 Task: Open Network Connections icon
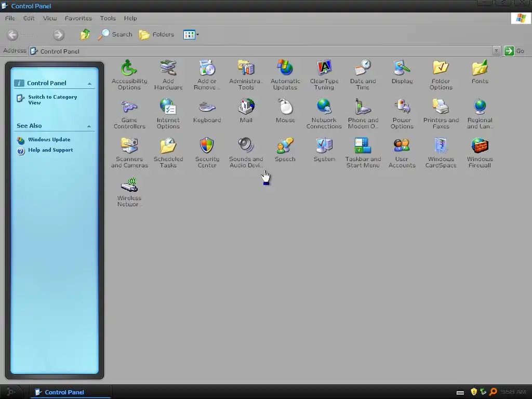click(324, 114)
